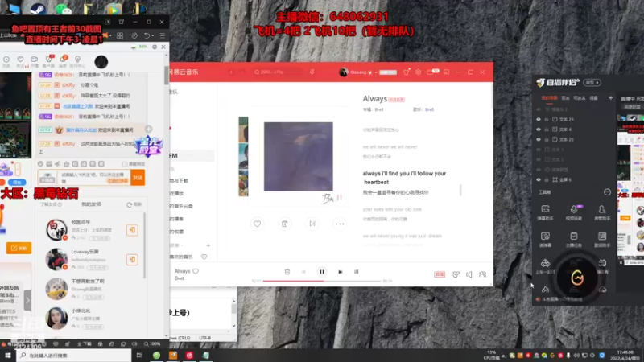Open the skin (shirt) icon in the music player header
644x362 pixels.
407,72
